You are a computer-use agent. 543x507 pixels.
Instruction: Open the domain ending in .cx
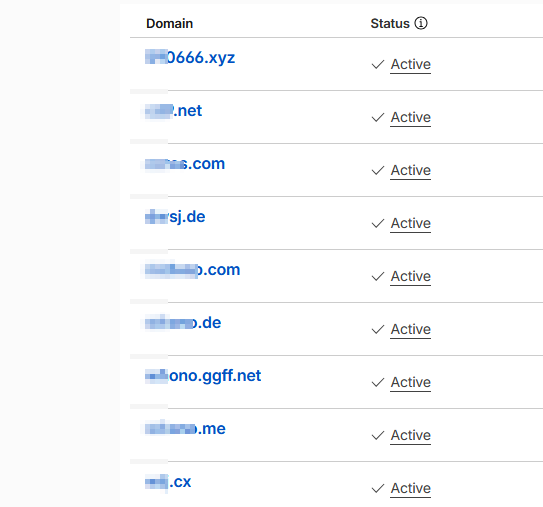[x=168, y=482]
